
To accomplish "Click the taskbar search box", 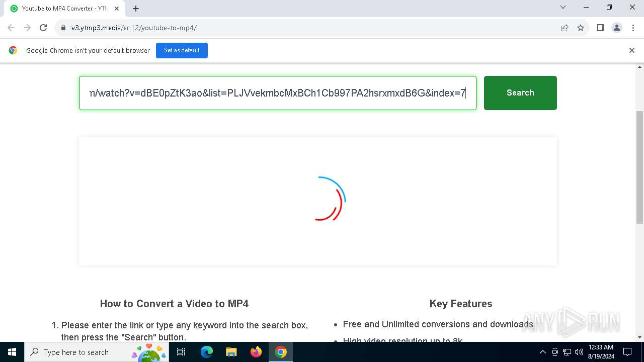I will click(97, 352).
